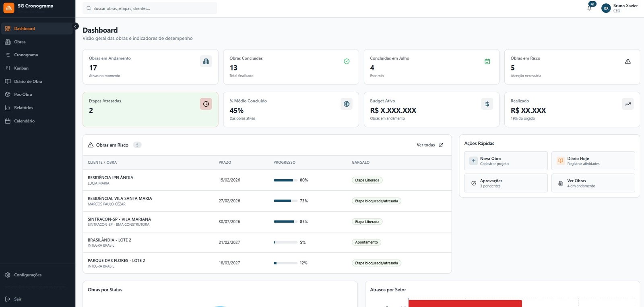The width and height of the screenshot is (644, 307).
Task: Click the count badge 5 beside Obras em Risco
Action: (x=137, y=145)
